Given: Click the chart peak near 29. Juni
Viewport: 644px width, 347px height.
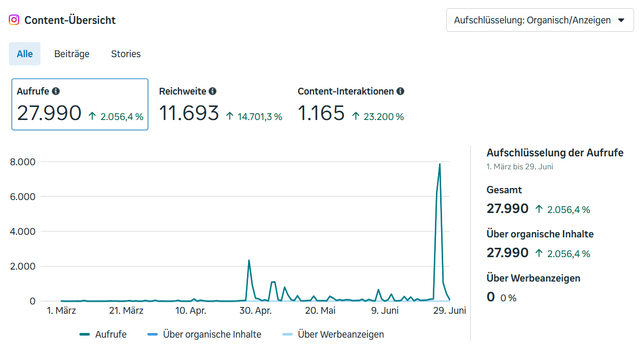Looking at the screenshot, I should (x=440, y=164).
